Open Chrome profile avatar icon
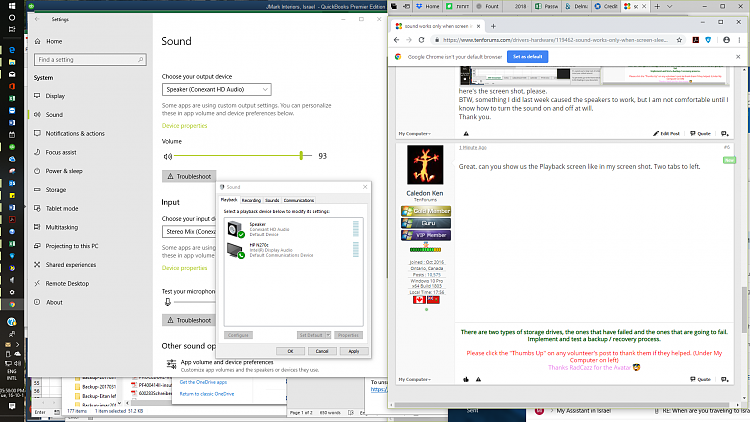The image size is (750, 422). 725,40
